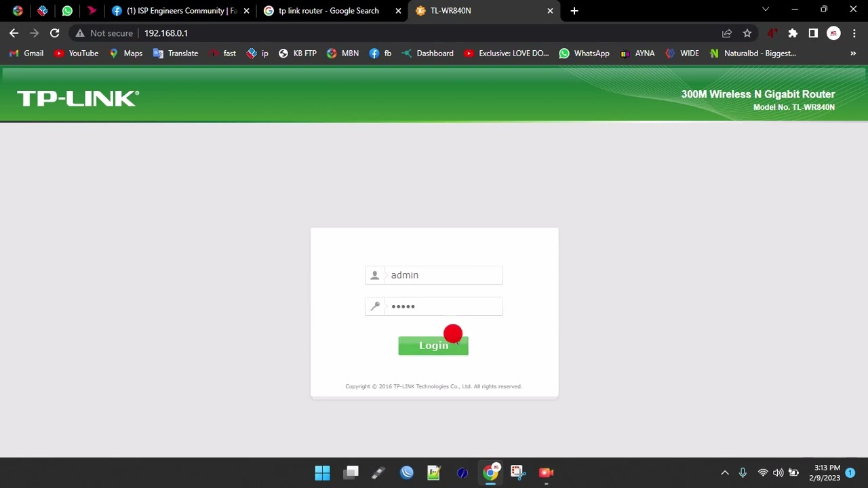Screen dimensions: 868x488
Task: Open the notification badge icon
Action: click(850, 473)
